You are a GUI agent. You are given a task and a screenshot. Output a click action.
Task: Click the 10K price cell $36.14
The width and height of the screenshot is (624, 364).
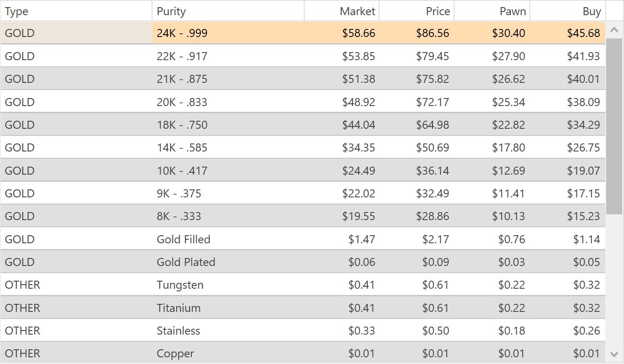(433, 171)
